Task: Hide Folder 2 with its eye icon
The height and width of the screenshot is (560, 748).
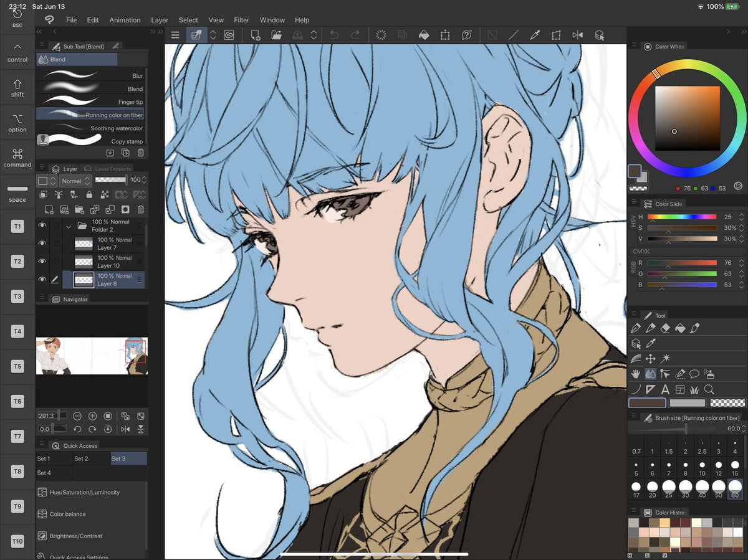Action: (42, 225)
